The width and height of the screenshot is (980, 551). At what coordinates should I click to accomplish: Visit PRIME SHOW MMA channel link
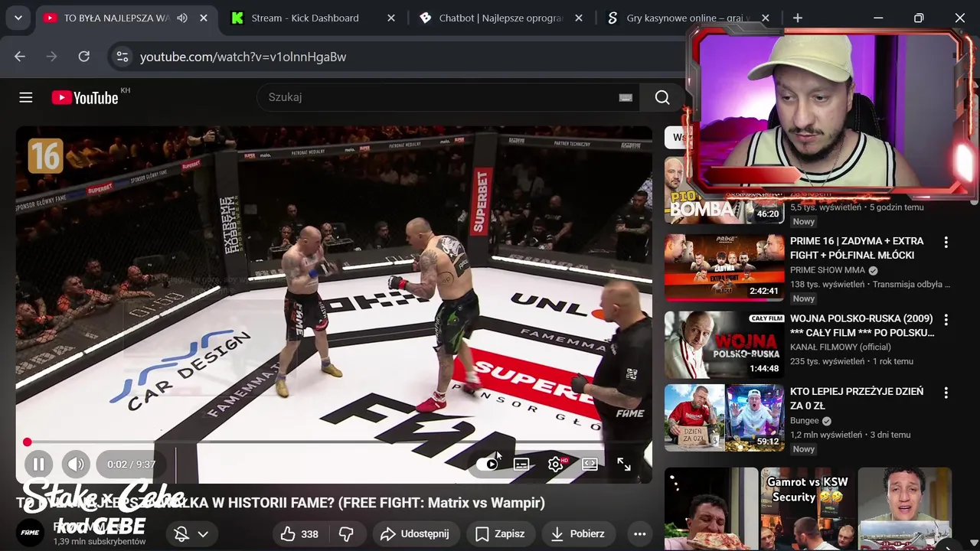[828, 270]
